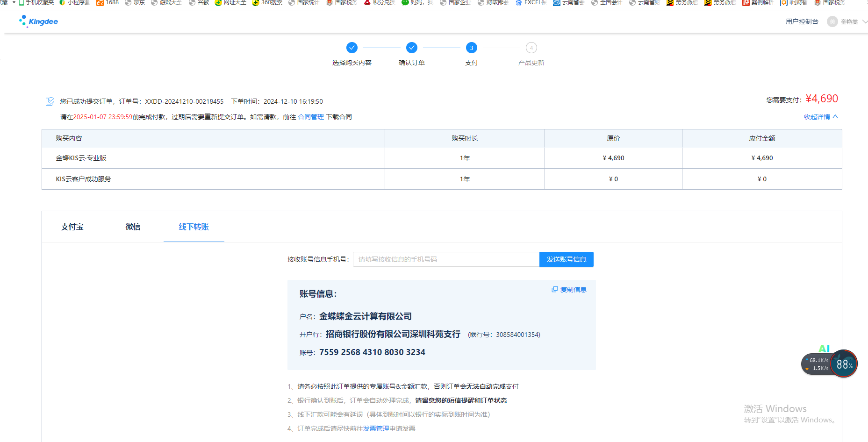Collapse order details with 收起详情
Viewport: 868px width, 442px height.
(820, 117)
